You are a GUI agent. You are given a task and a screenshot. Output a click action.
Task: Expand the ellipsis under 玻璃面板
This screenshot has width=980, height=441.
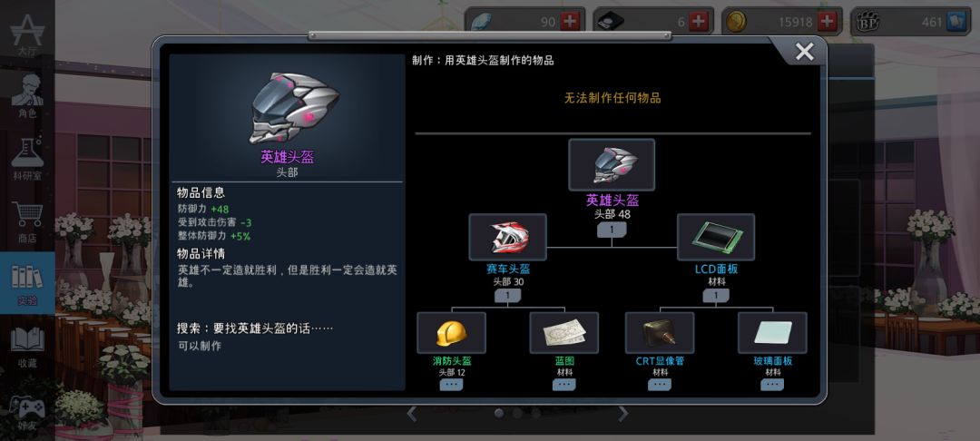click(772, 385)
